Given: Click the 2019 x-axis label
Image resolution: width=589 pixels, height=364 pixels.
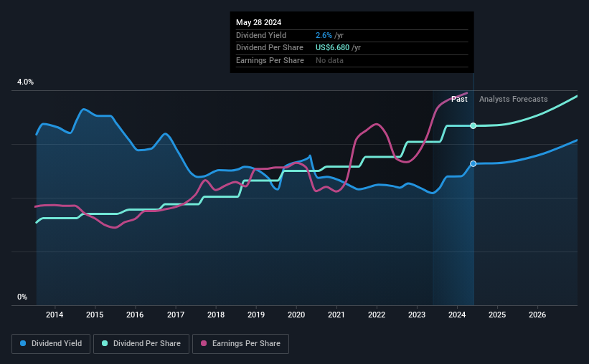Looking at the screenshot, I should pyautogui.click(x=256, y=315).
